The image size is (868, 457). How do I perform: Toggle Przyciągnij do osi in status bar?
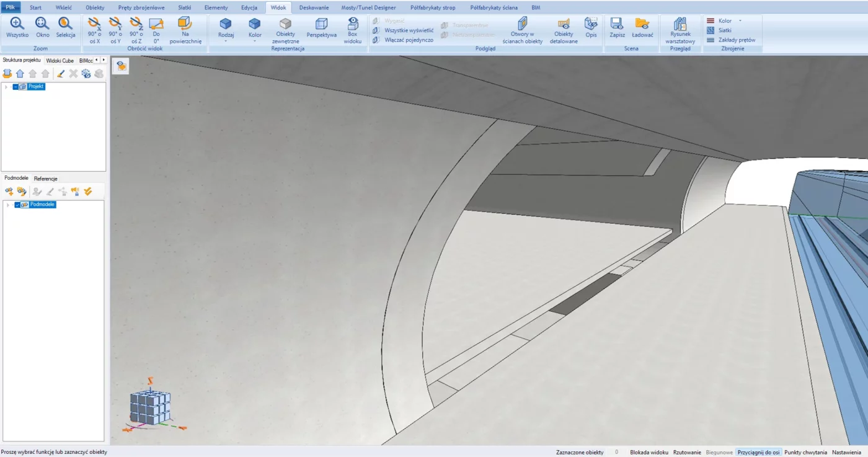pos(759,453)
